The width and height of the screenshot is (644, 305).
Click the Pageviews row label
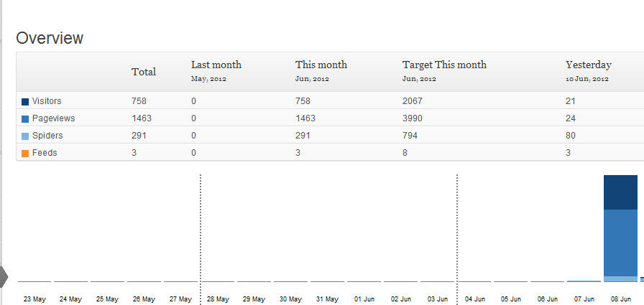(x=53, y=118)
